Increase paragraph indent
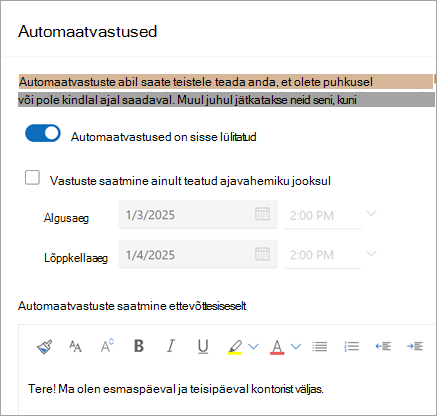The image size is (437, 416). (x=415, y=346)
